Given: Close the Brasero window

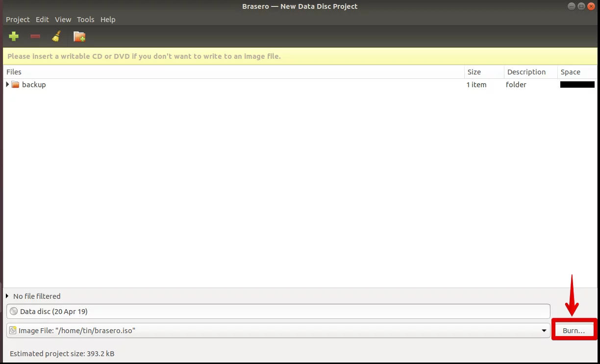Looking at the screenshot, I should (x=591, y=6).
